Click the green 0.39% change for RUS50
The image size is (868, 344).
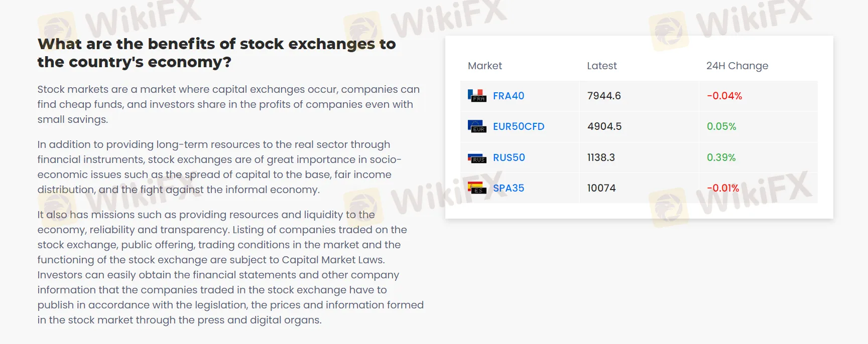721,157
